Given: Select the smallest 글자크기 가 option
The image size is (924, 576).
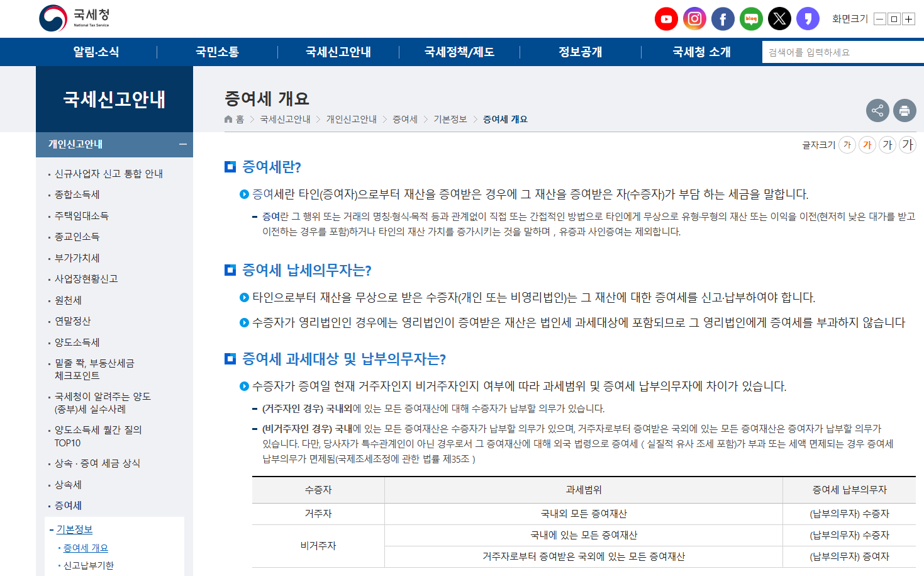Looking at the screenshot, I should coord(847,145).
